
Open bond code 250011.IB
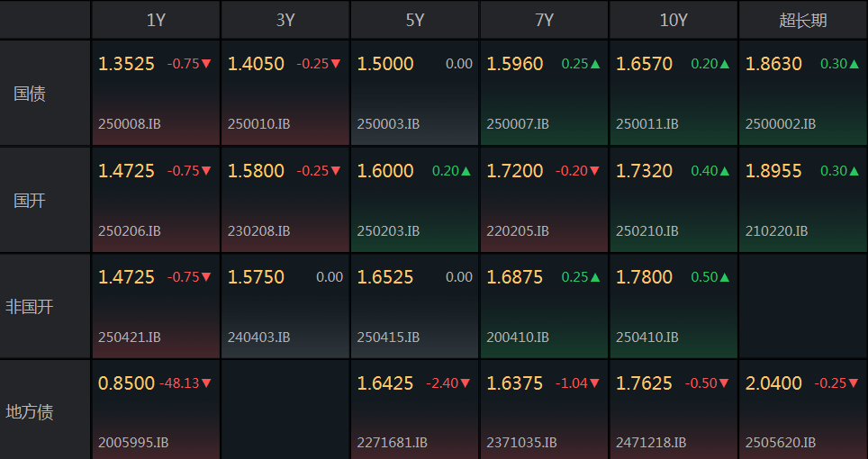[647, 124]
